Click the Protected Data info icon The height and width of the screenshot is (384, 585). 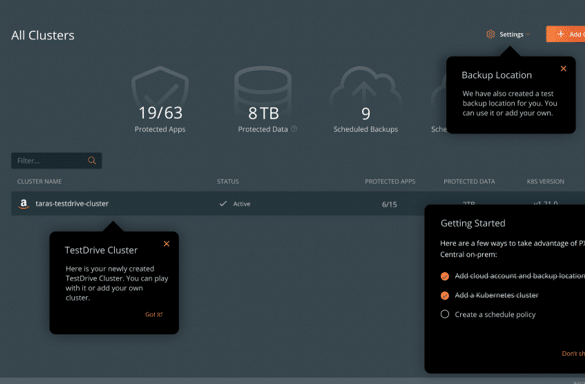pos(294,129)
